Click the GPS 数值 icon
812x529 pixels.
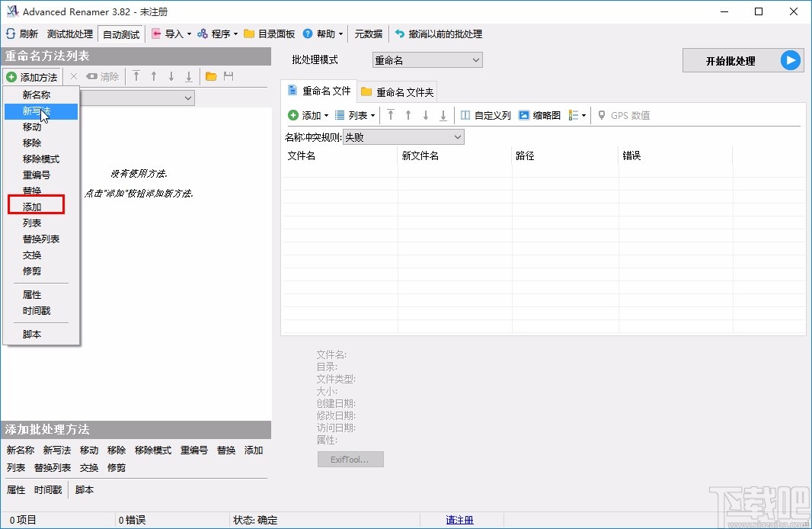pyautogui.click(x=600, y=115)
